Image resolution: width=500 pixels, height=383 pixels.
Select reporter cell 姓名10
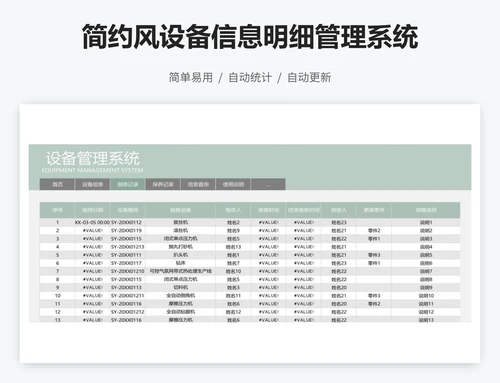coord(233,271)
